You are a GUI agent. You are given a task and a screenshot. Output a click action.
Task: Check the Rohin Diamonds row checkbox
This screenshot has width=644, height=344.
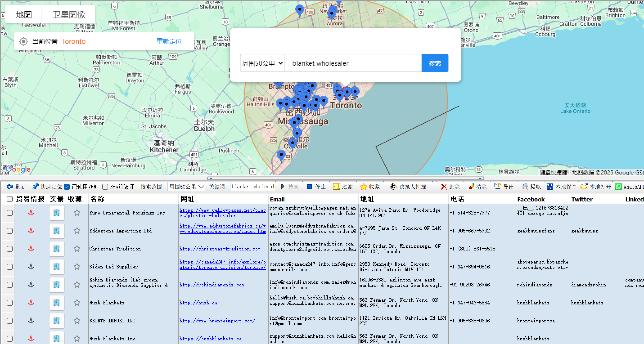[x=9, y=285]
